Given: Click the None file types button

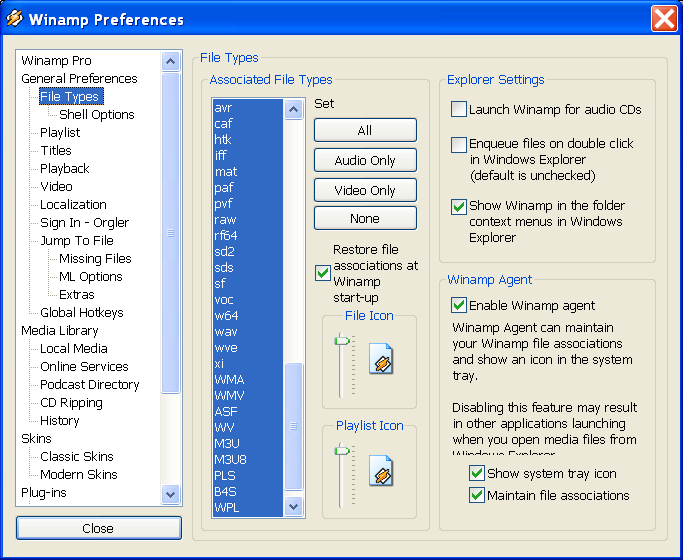Looking at the screenshot, I should [x=365, y=218].
